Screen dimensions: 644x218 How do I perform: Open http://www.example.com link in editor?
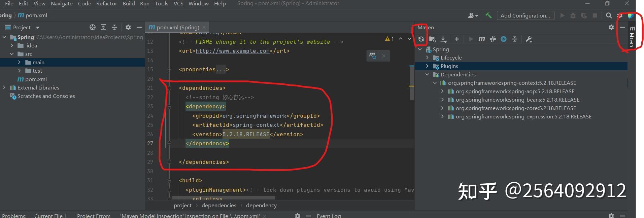(233, 51)
